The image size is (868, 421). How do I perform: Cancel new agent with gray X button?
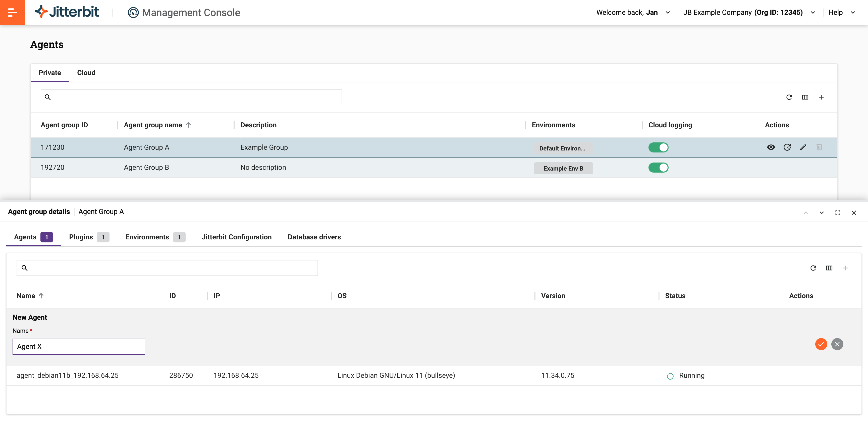tap(837, 344)
